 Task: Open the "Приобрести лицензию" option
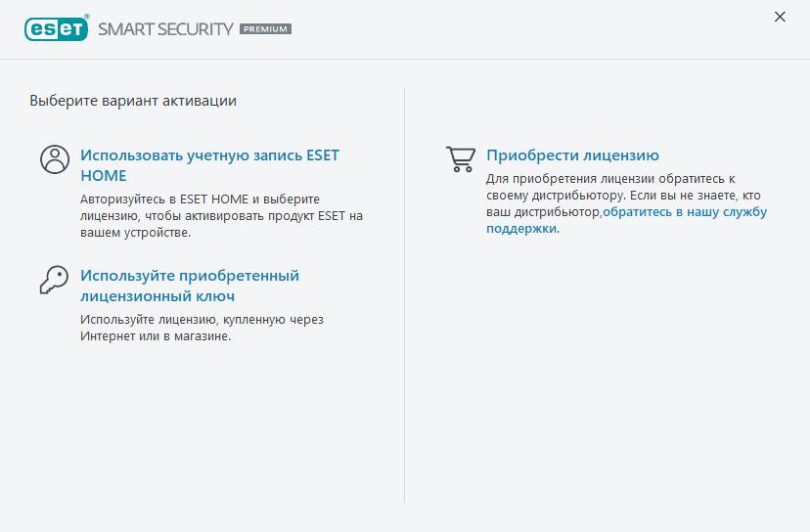(572, 155)
